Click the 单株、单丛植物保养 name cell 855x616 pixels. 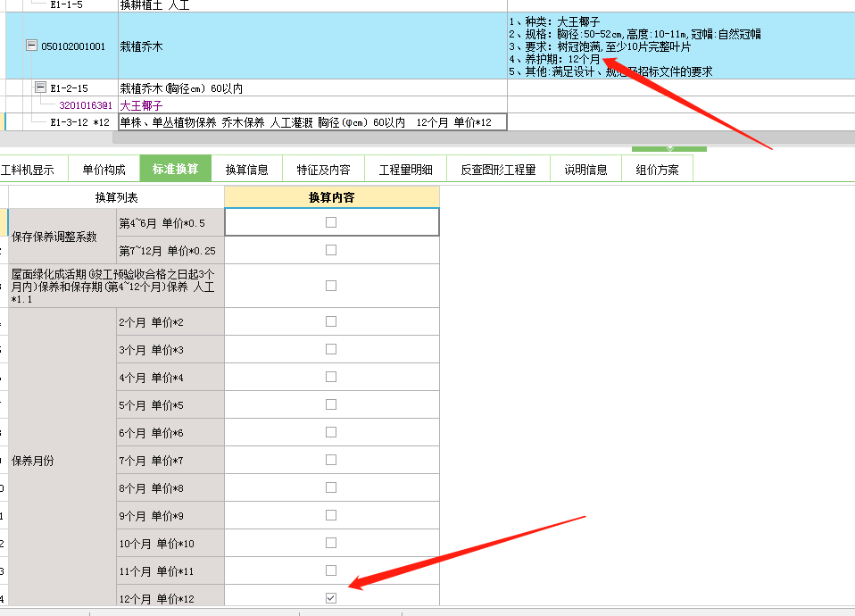click(312, 122)
